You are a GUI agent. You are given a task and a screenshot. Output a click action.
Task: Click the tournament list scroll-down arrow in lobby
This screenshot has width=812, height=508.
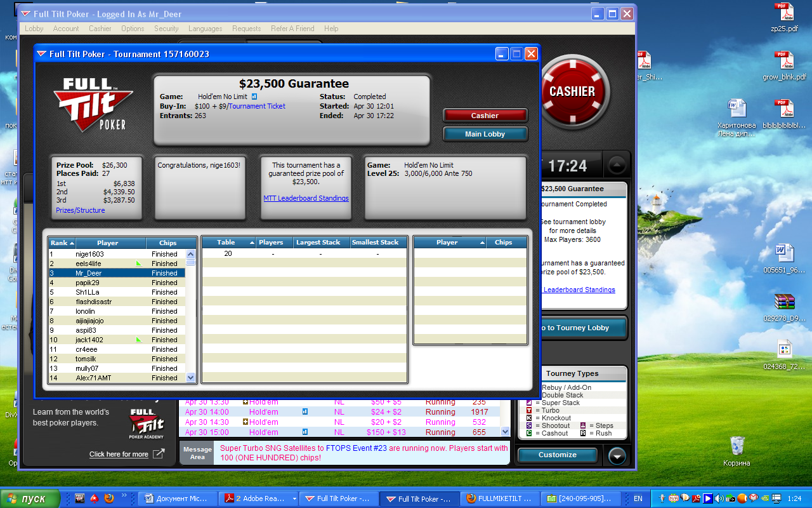[506, 432]
